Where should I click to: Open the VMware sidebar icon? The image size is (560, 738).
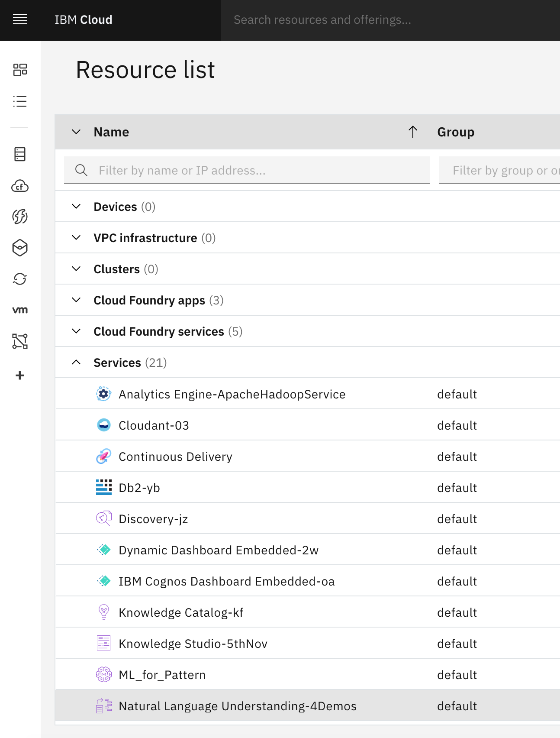pos(20,310)
